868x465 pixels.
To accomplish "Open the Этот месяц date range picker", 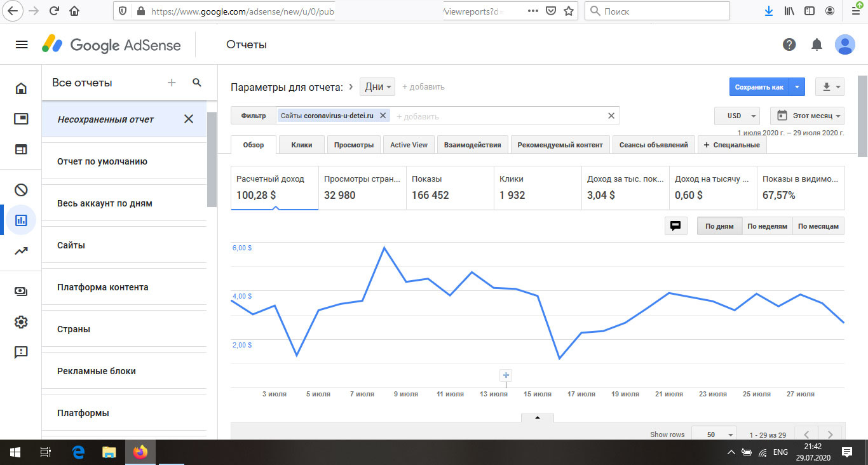I will 807,116.
